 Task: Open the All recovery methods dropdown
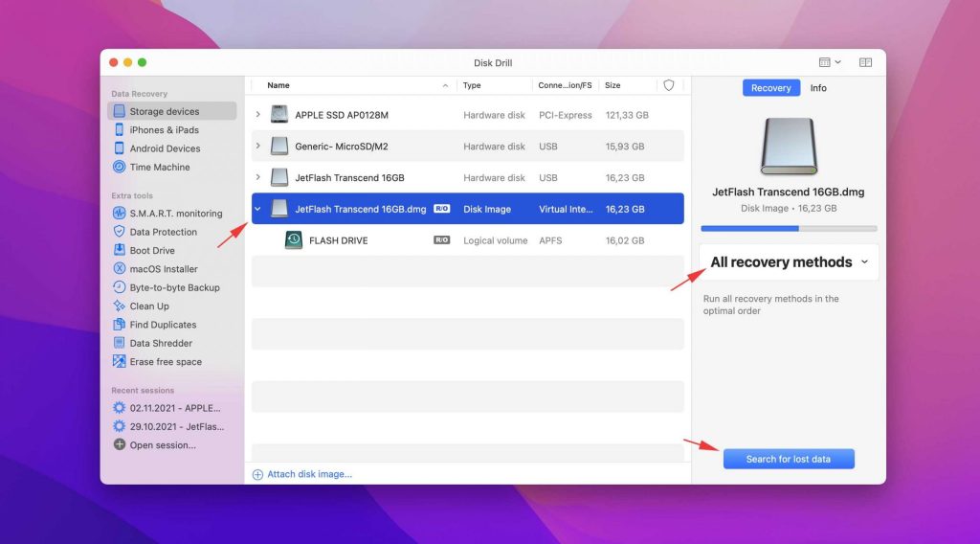coord(789,262)
